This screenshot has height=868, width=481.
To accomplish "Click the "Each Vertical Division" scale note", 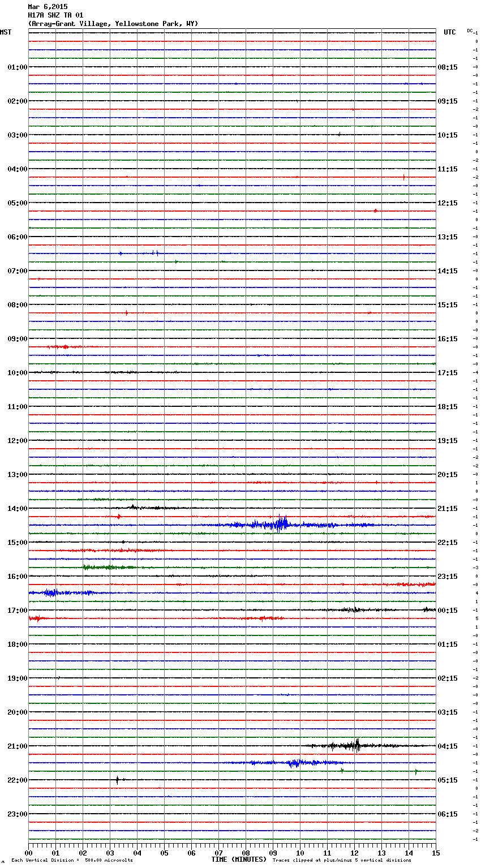I will pyautogui.click(x=72, y=860).
